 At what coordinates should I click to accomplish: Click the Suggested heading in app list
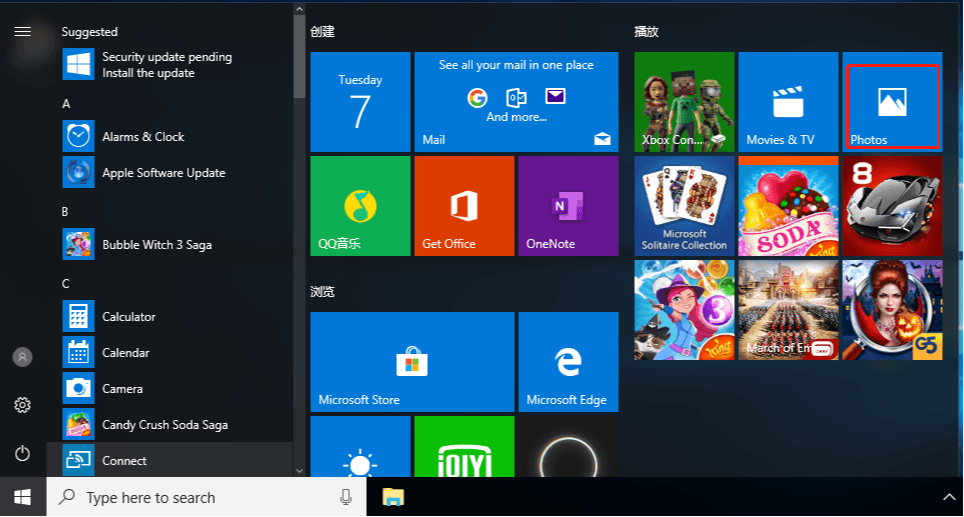pos(90,32)
